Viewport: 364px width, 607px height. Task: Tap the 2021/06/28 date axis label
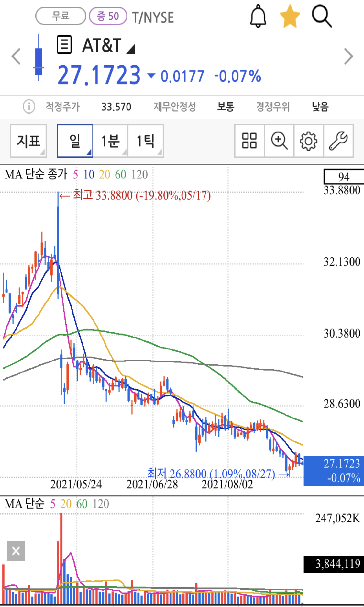pos(152,485)
